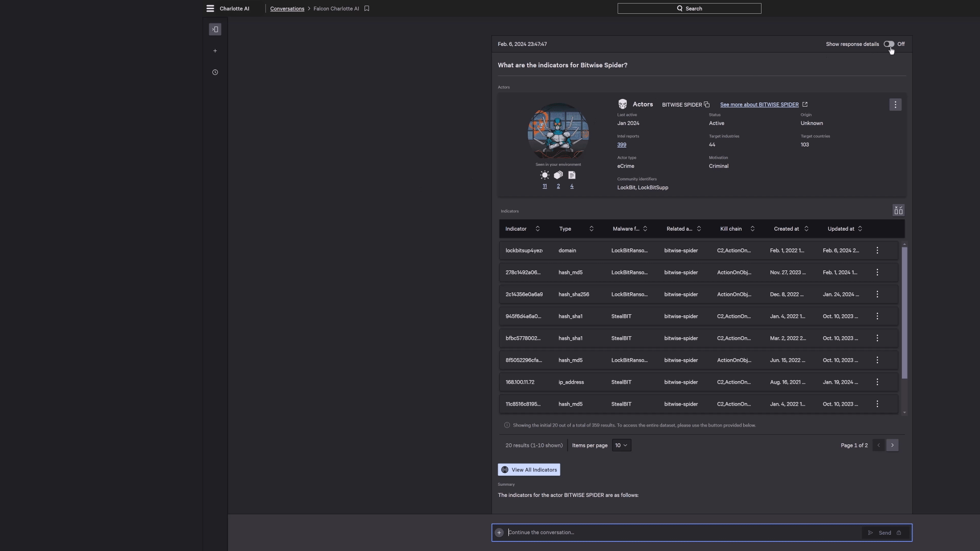Screen dimensions: 980x551
Task: Copy the BITWISE SPIDER actor name
Action: tap(707, 105)
